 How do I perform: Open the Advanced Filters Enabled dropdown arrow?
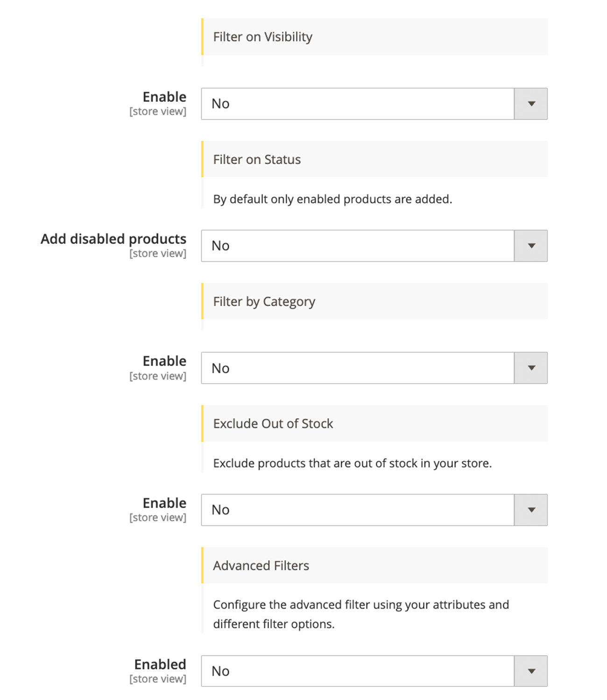[x=531, y=671]
